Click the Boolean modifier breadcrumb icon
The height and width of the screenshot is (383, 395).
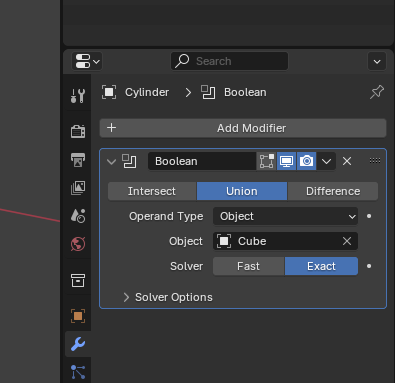click(x=208, y=92)
